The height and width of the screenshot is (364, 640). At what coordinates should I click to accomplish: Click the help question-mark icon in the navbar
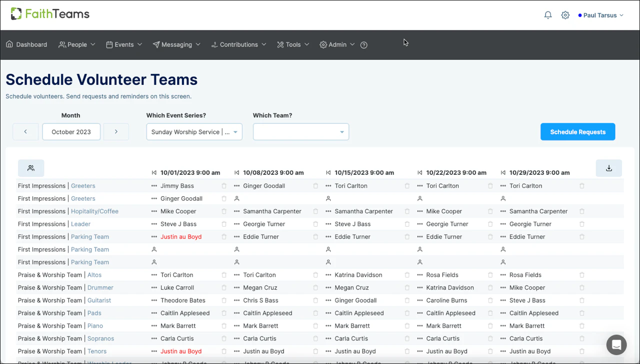(363, 45)
